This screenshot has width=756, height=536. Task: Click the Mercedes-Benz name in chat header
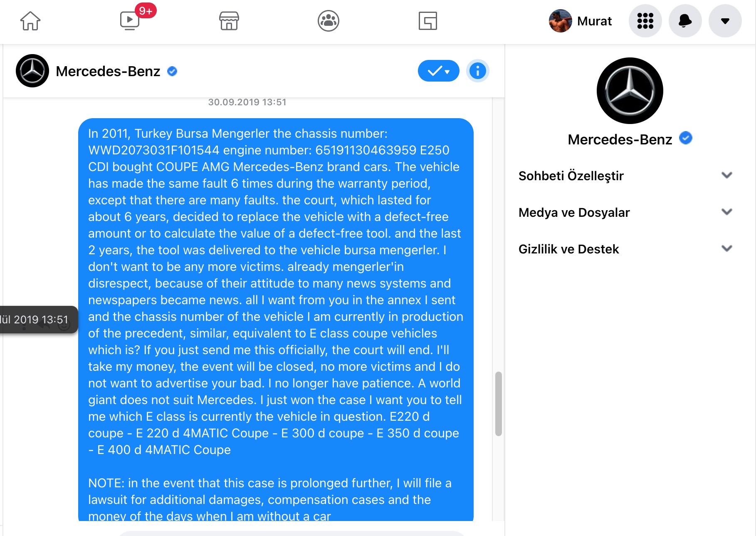108,71
